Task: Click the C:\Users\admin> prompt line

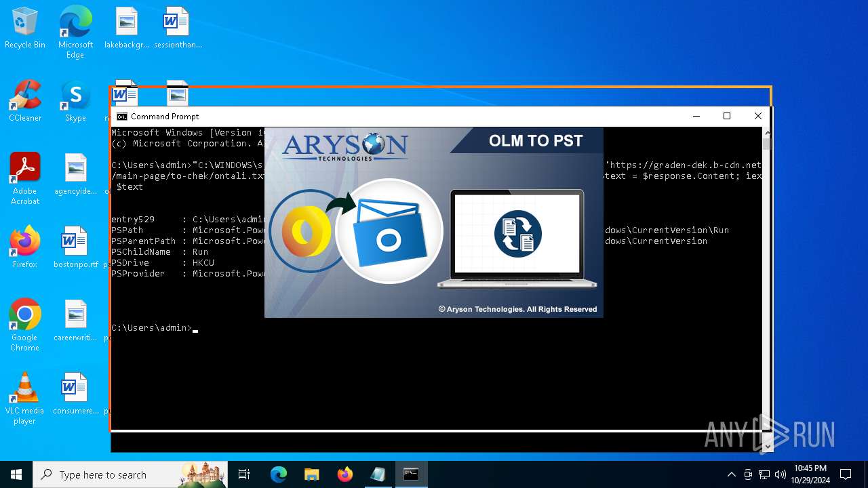Action: tap(155, 327)
